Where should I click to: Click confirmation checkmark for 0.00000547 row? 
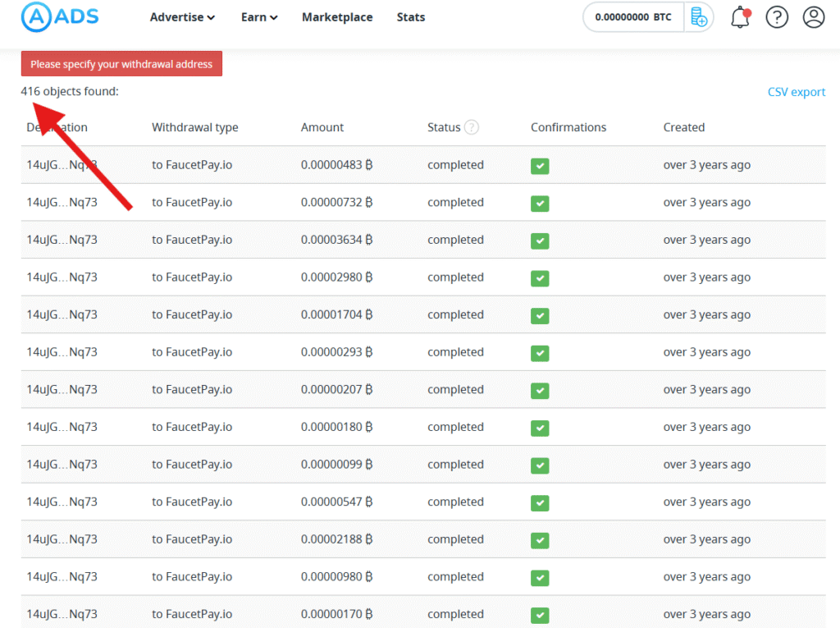[x=540, y=503]
